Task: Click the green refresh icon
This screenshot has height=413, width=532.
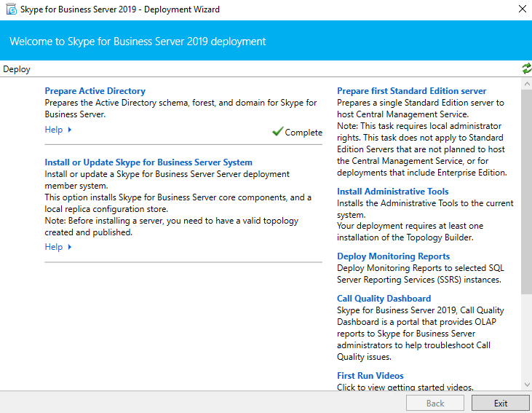Action: (x=527, y=68)
